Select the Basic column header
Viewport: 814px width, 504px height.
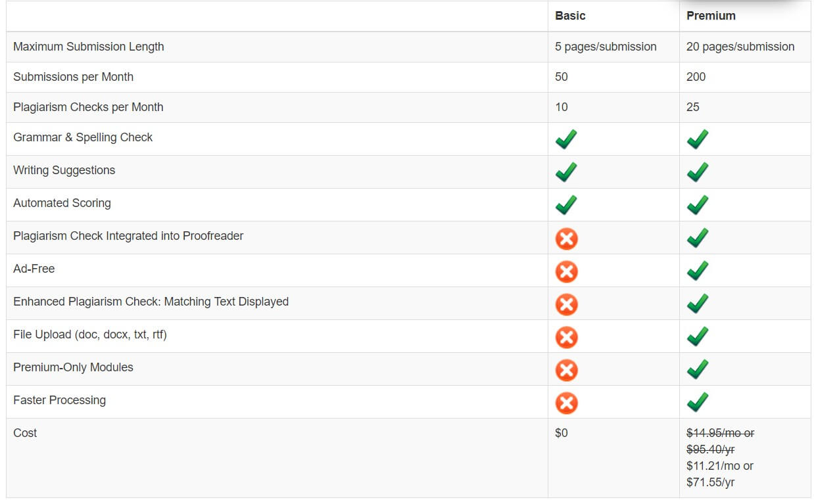point(570,16)
